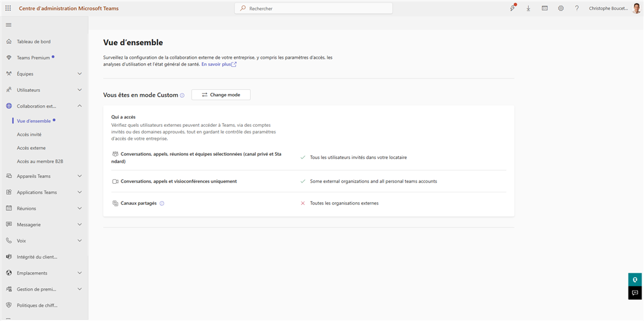Click the Change mode button
The height and width of the screenshot is (321, 644).
(x=221, y=95)
